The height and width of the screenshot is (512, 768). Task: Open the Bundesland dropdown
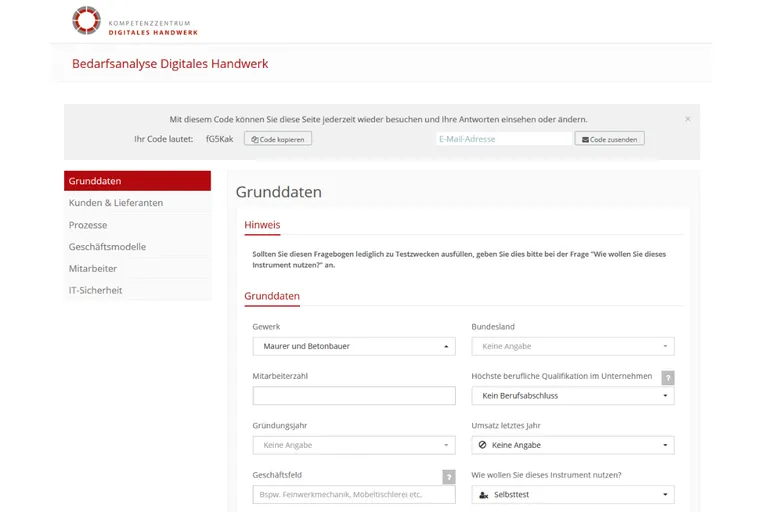pyautogui.click(x=572, y=347)
